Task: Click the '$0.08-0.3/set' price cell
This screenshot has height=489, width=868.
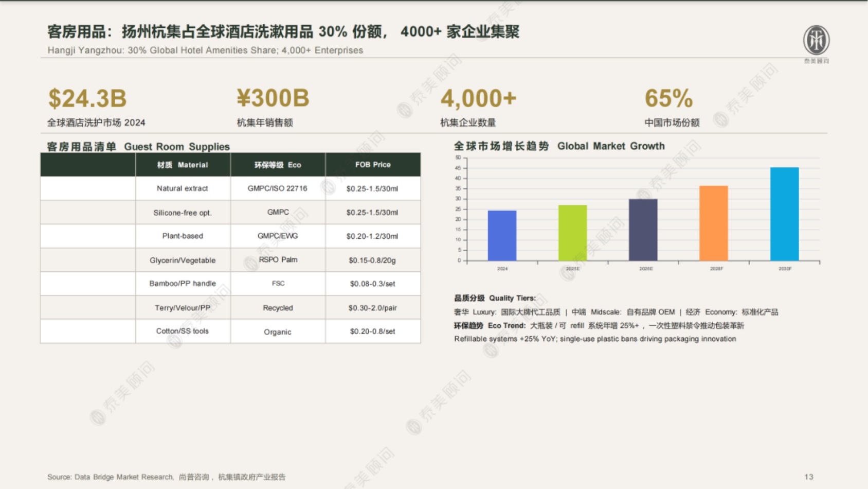Action: 373,284
